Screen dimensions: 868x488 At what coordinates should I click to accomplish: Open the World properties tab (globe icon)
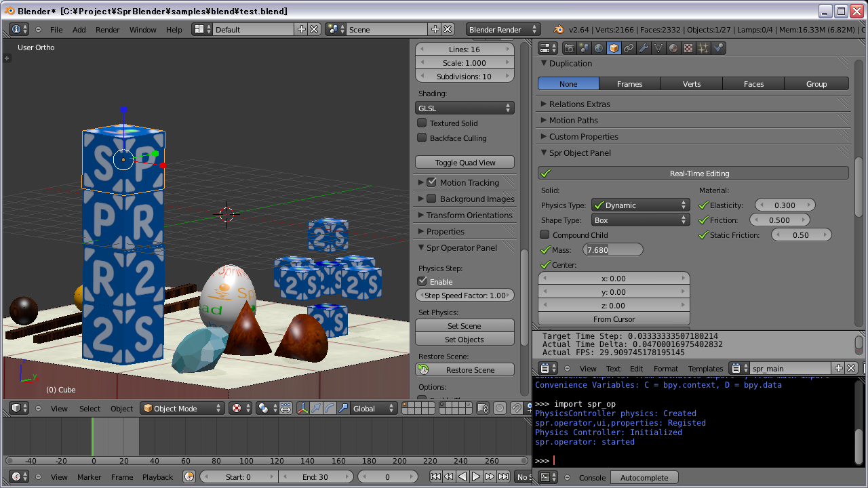pyautogui.click(x=599, y=48)
